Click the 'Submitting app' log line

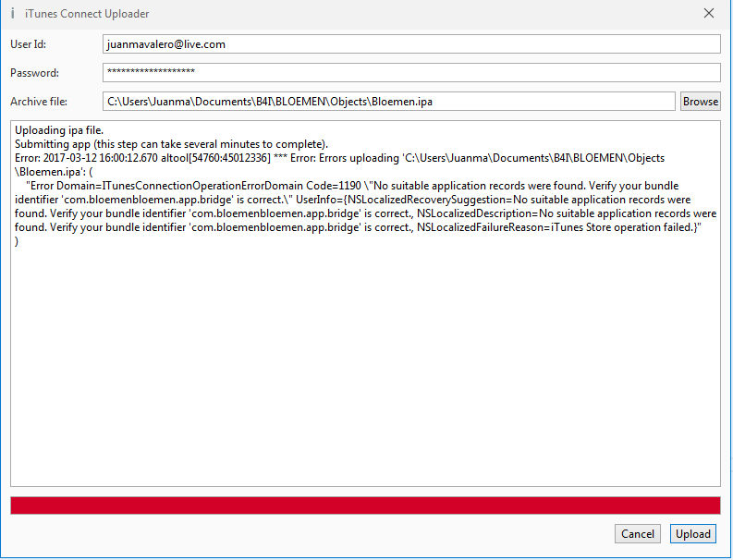(x=172, y=144)
